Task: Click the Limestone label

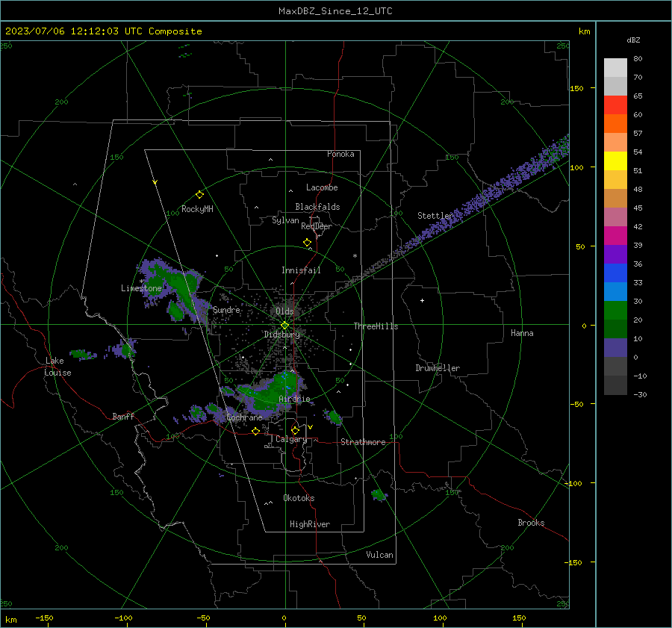Action: pyautogui.click(x=141, y=288)
